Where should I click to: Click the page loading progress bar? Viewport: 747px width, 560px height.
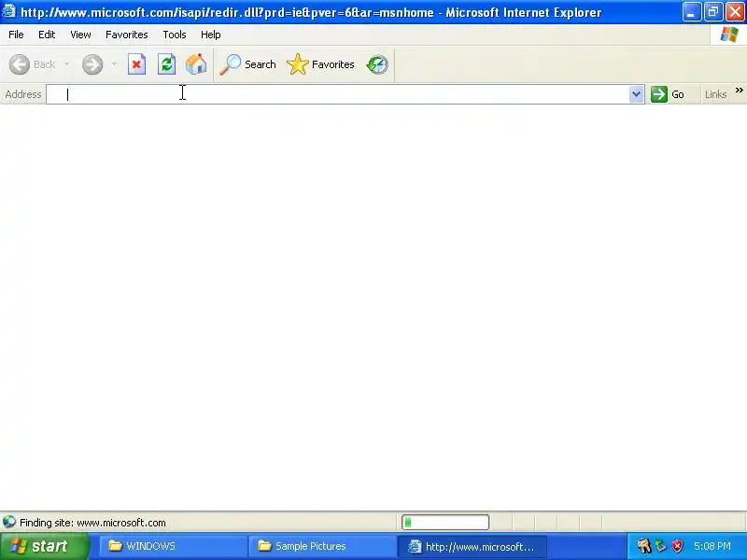(445, 523)
